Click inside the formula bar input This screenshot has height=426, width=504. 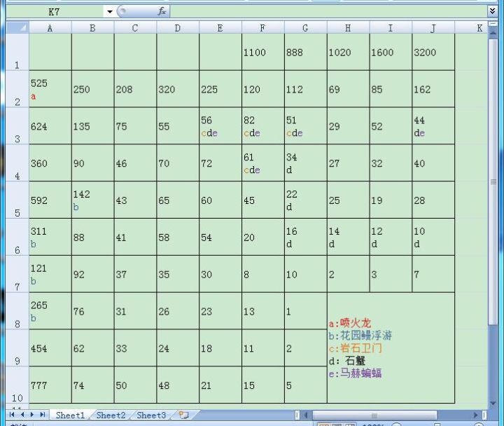328,12
